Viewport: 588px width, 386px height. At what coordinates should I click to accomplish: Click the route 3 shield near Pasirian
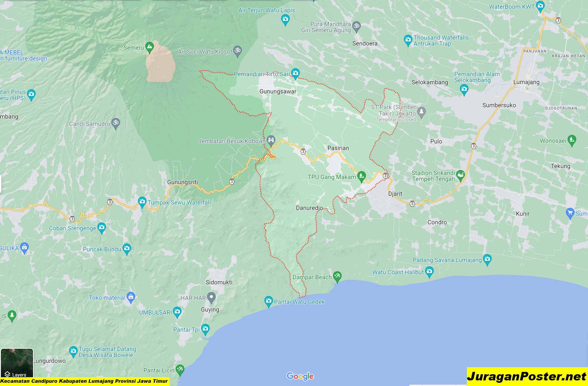(303, 152)
